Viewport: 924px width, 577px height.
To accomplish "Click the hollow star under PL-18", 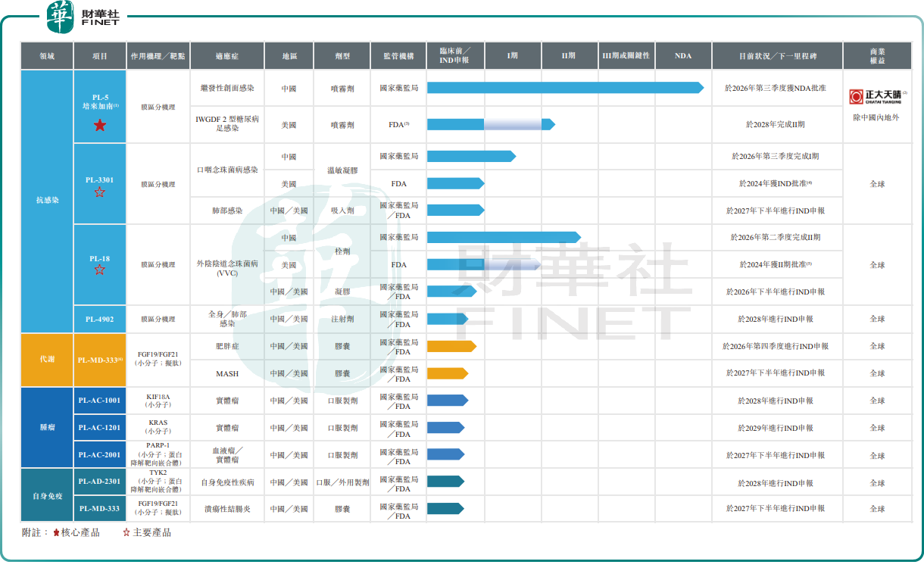I will click(100, 270).
